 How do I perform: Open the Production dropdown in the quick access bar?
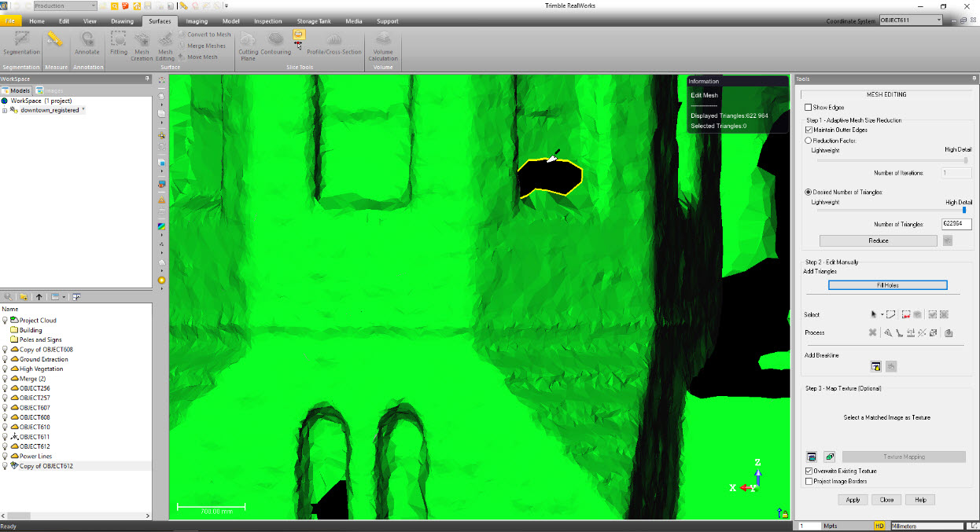pyautogui.click(x=94, y=5)
